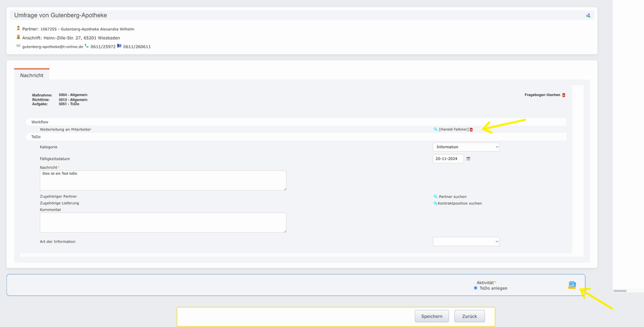Click the archive upload icon beside the arrow
Screen dimensions: 644x327
point(571,285)
